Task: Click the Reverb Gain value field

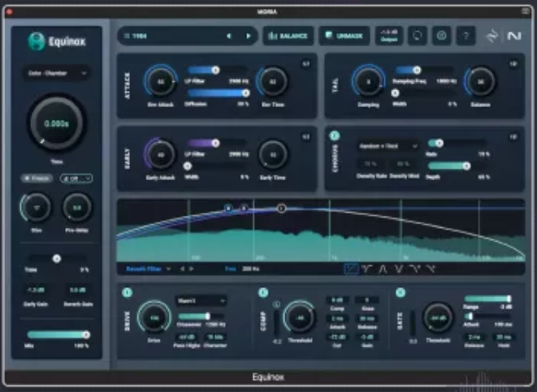Action: tap(78, 290)
